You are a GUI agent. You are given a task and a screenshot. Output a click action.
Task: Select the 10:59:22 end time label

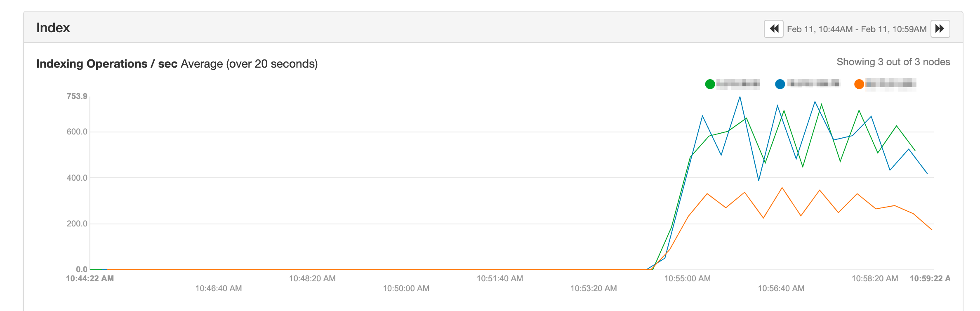coord(930,278)
